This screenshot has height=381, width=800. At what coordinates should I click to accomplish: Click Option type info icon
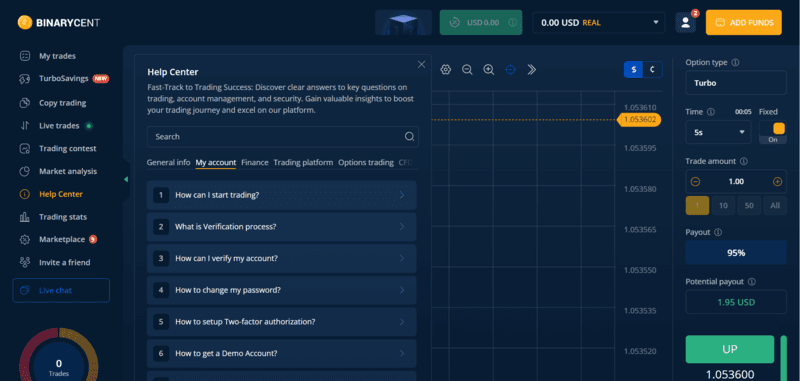[x=735, y=63]
